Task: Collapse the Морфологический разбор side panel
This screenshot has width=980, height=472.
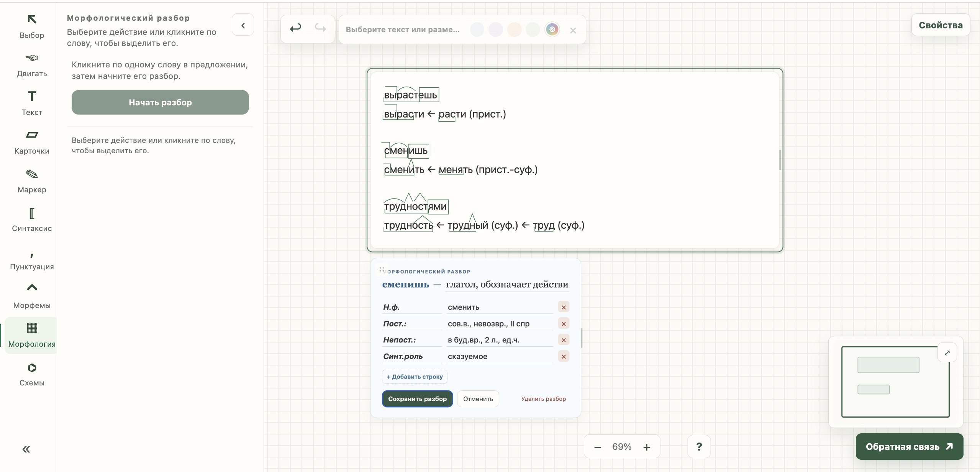Action: point(243,25)
